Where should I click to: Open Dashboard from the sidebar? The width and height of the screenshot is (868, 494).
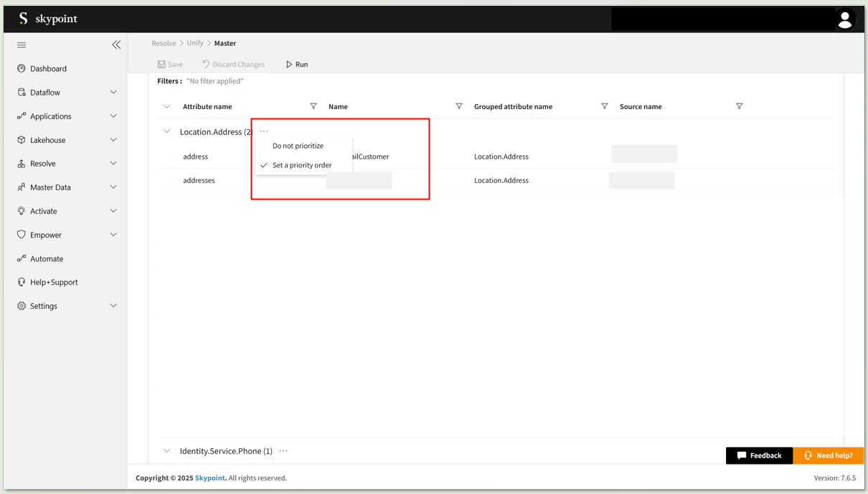coord(48,69)
